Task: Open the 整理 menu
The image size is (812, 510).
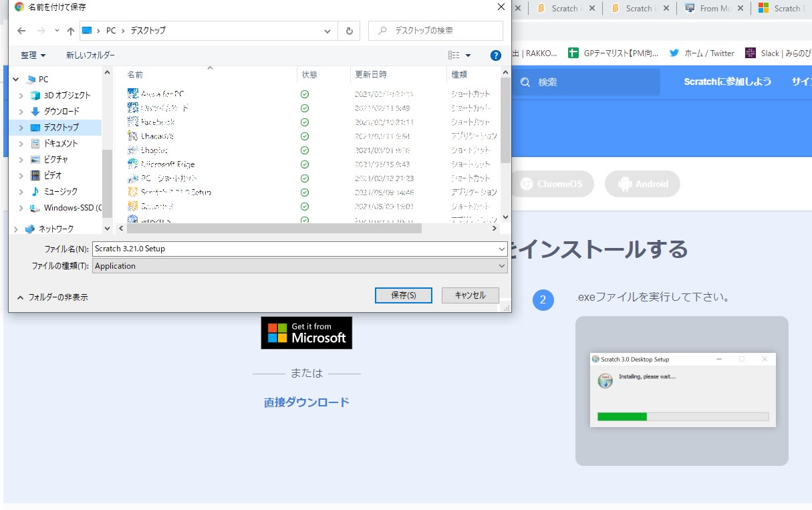Action: [33, 55]
